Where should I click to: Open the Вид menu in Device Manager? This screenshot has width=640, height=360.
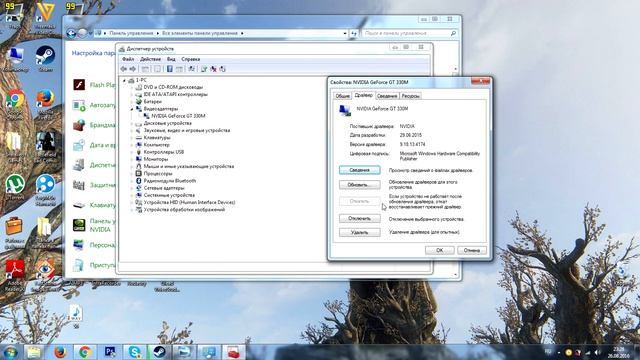coord(171,59)
